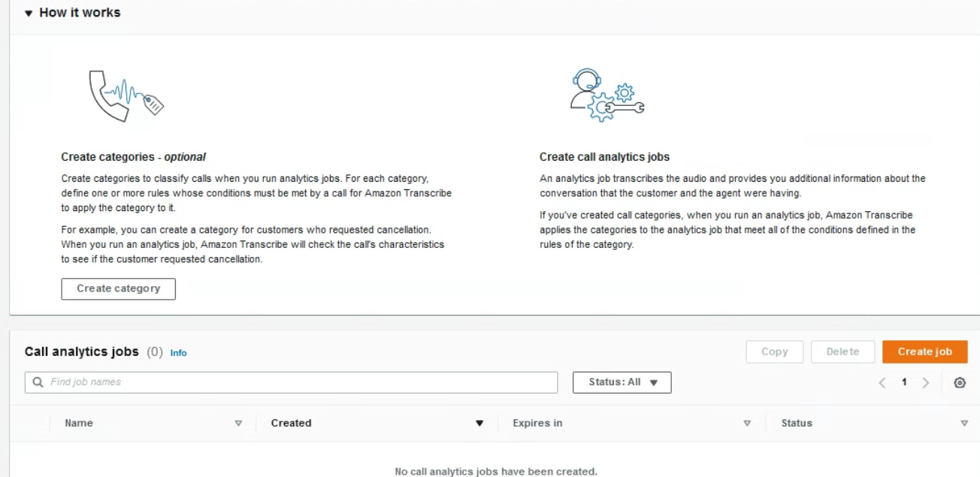The width and height of the screenshot is (980, 477).
Task: Open the Status: All filter dropdown
Action: point(622,382)
